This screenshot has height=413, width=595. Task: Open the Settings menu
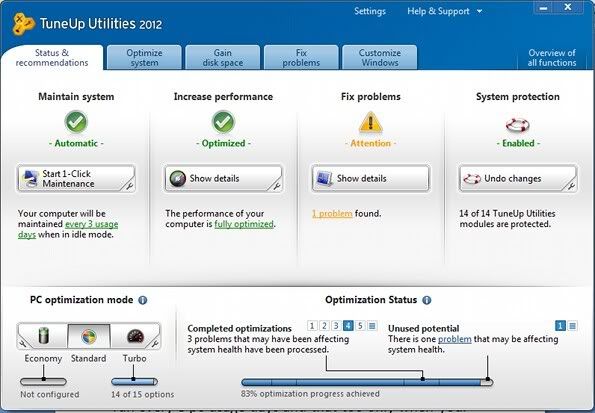click(370, 11)
